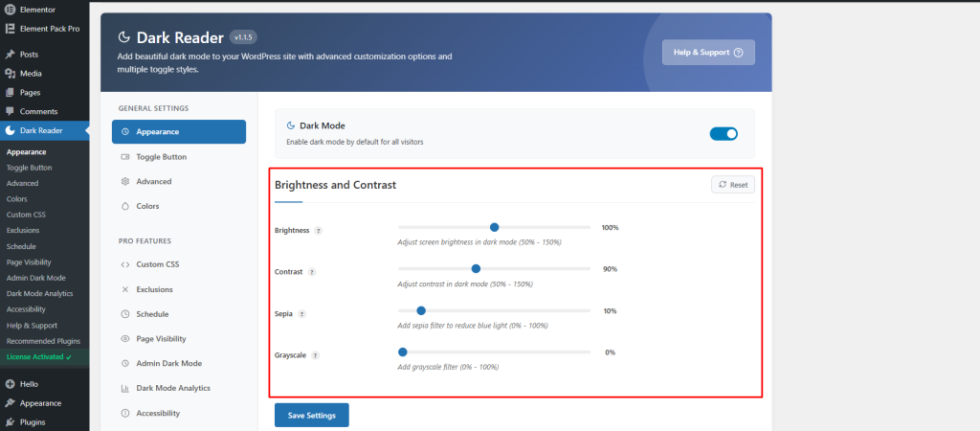980x431 pixels.
Task: Open Toggle Button in the Dark Reader submenu
Action: coord(30,168)
